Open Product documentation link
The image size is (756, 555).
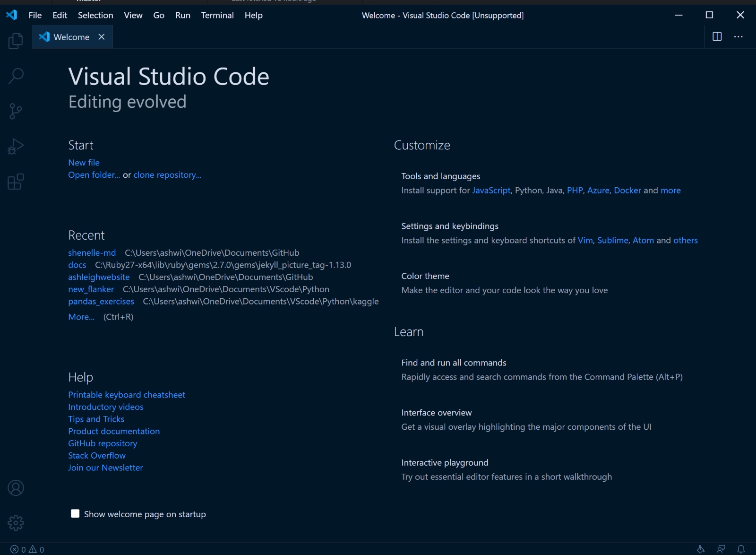tap(114, 431)
